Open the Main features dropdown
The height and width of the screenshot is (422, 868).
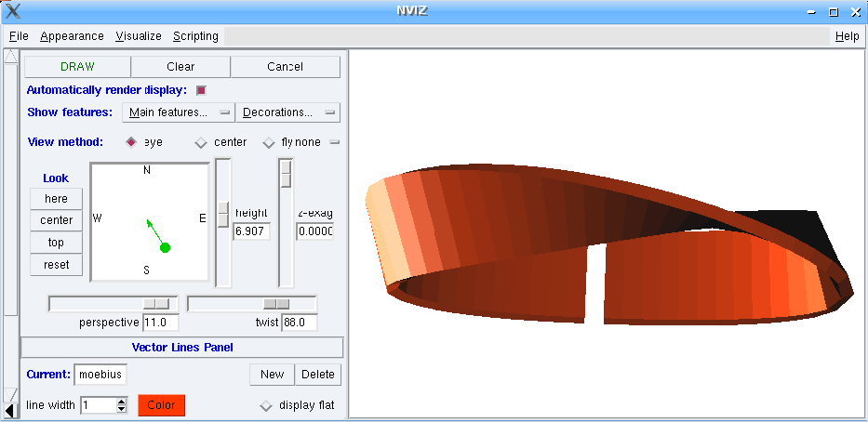point(179,112)
